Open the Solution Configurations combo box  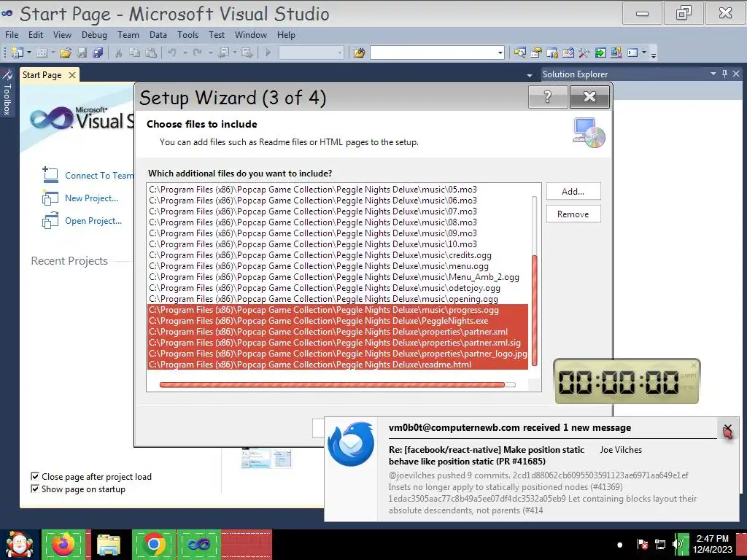pos(311,52)
